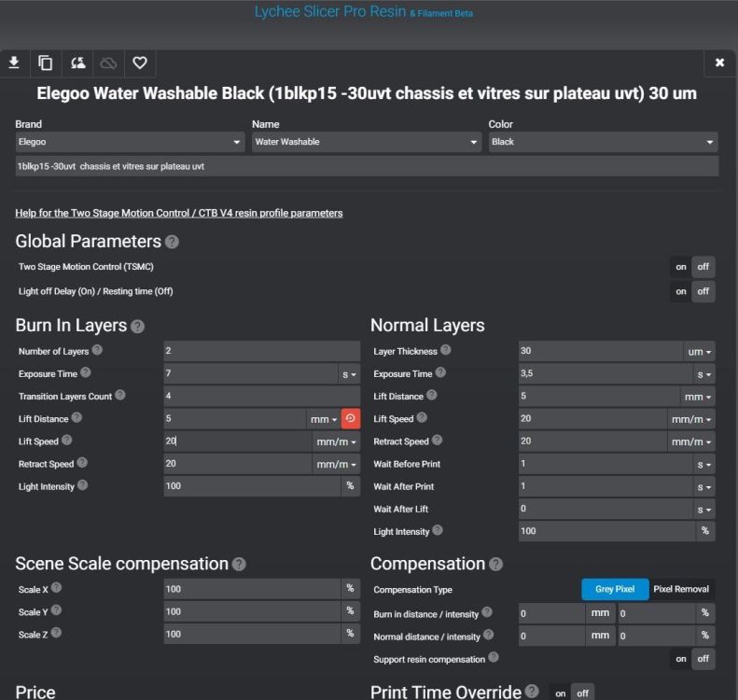This screenshot has height=700, width=738.
Task: Click burn-in Light Intensity field
Action: [252, 486]
